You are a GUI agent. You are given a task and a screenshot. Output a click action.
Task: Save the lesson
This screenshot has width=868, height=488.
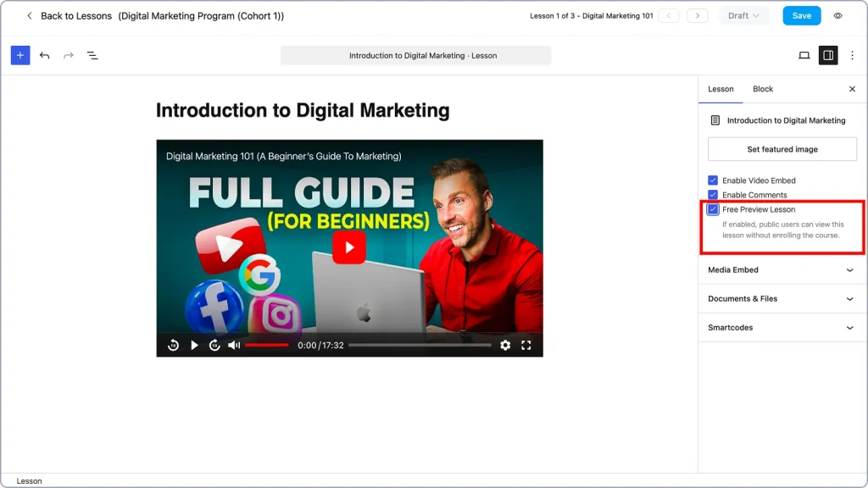point(802,16)
